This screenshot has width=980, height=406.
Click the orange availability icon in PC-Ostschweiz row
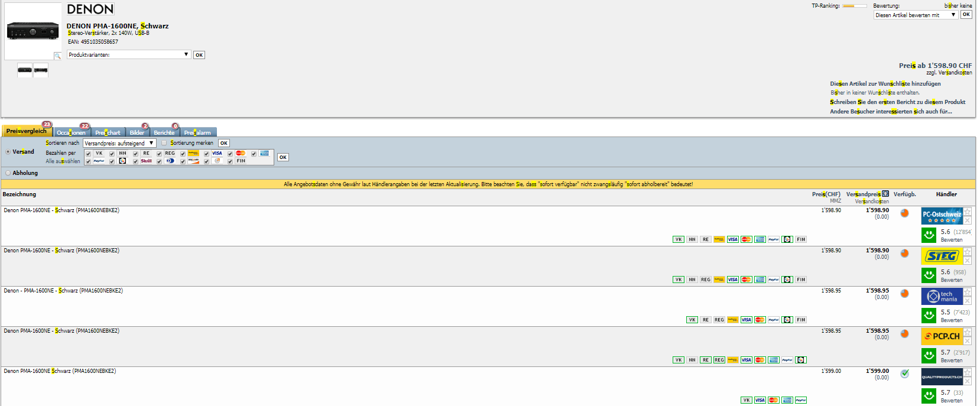click(x=904, y=213)
